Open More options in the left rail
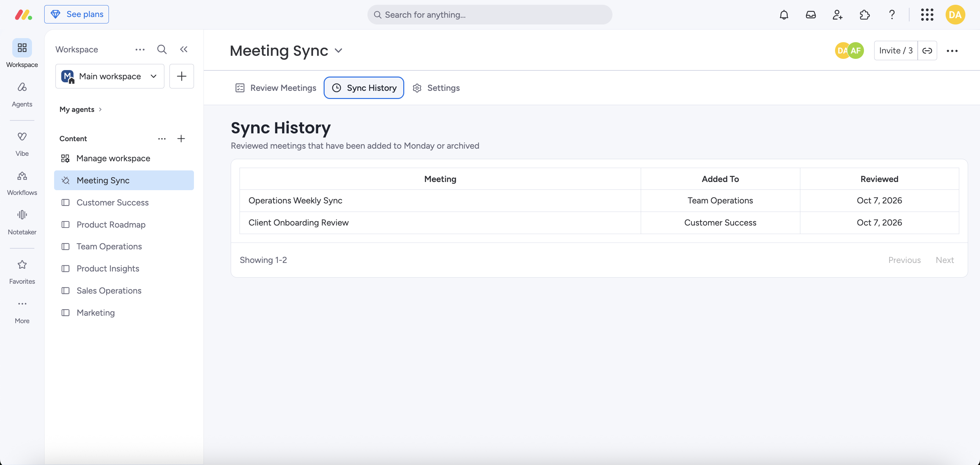The height and width of the screenshot is (465, 980). (22, 312)
